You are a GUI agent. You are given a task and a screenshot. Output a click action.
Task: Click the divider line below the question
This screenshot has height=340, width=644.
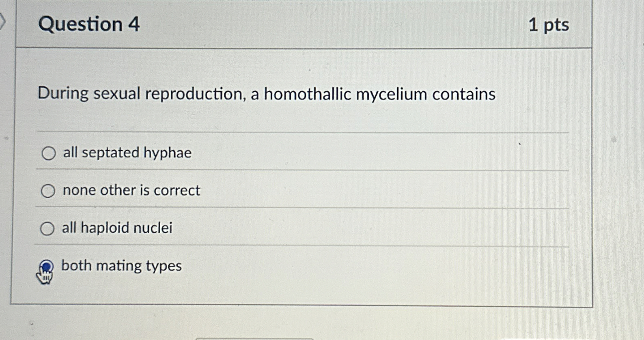click(302, 131)
